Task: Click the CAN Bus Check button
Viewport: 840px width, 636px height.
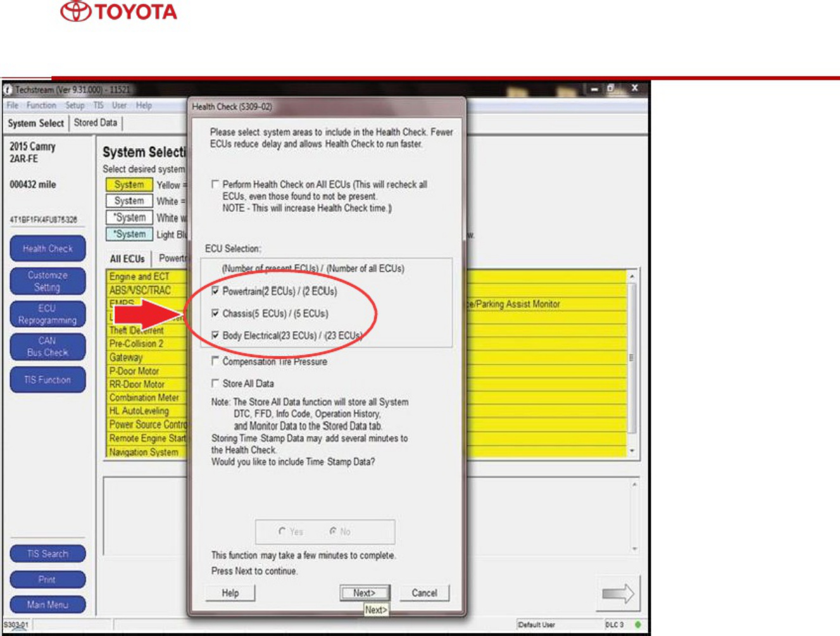Action: pos(47,347)
